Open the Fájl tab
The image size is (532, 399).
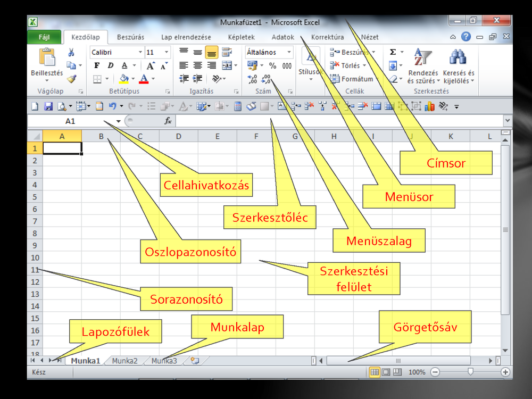[44, 37]
